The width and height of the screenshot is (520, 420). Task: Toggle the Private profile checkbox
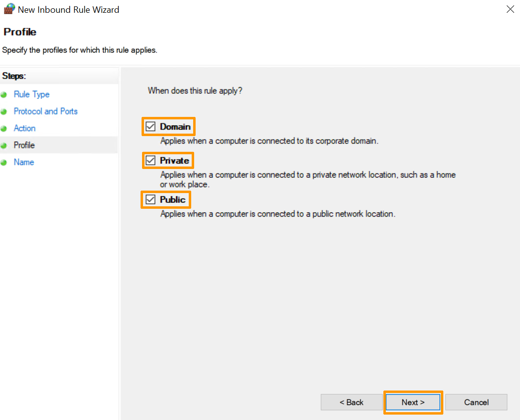[150, 161]
